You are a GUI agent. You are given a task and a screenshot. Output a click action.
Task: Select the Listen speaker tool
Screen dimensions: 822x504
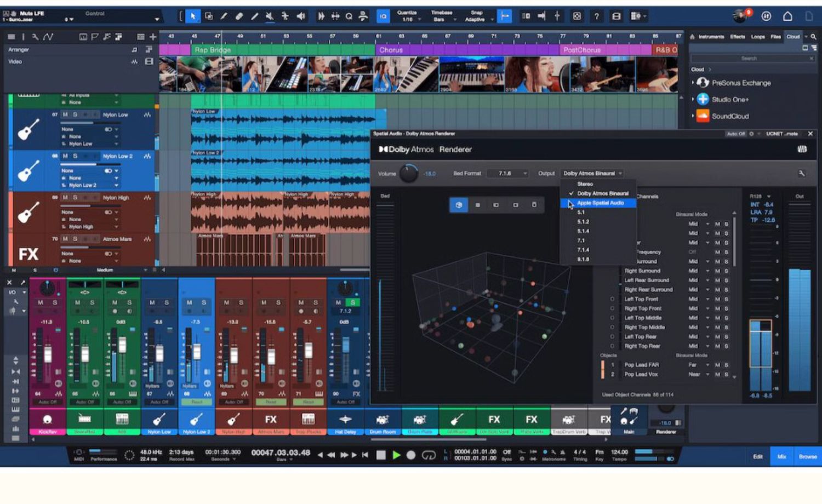(301, 16)
